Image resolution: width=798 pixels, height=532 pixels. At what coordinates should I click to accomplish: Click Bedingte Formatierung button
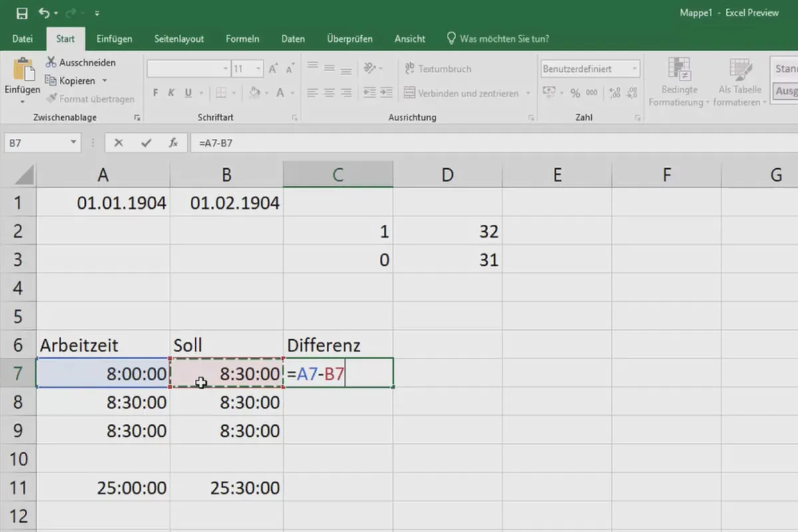(679, 82)
